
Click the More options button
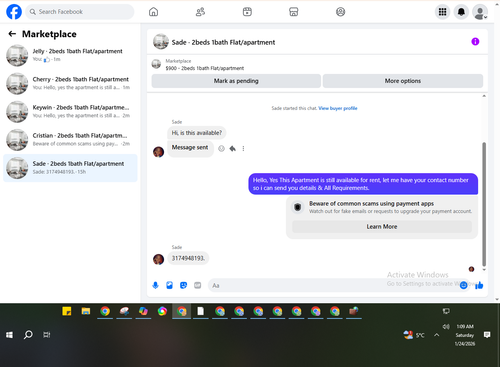[403, 81]
